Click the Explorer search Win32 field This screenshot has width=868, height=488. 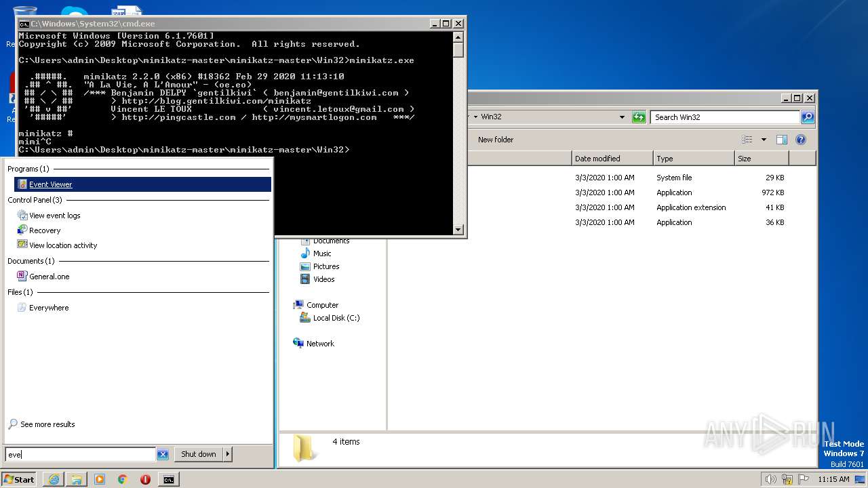click(x=725, y=117)
